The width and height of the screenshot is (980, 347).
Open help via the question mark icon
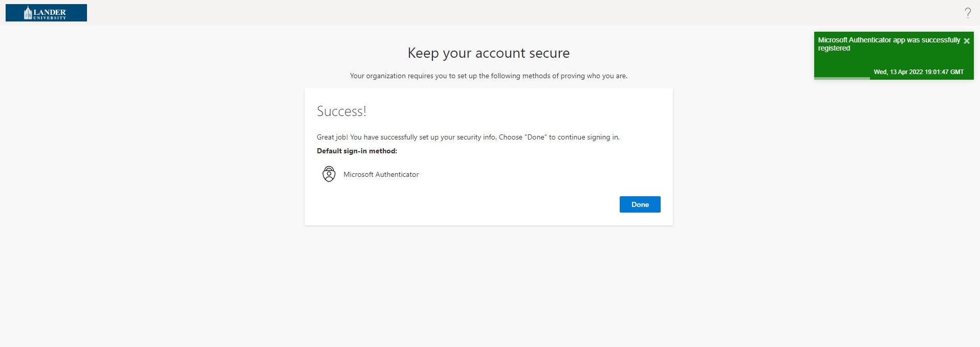tap(968, 13)
